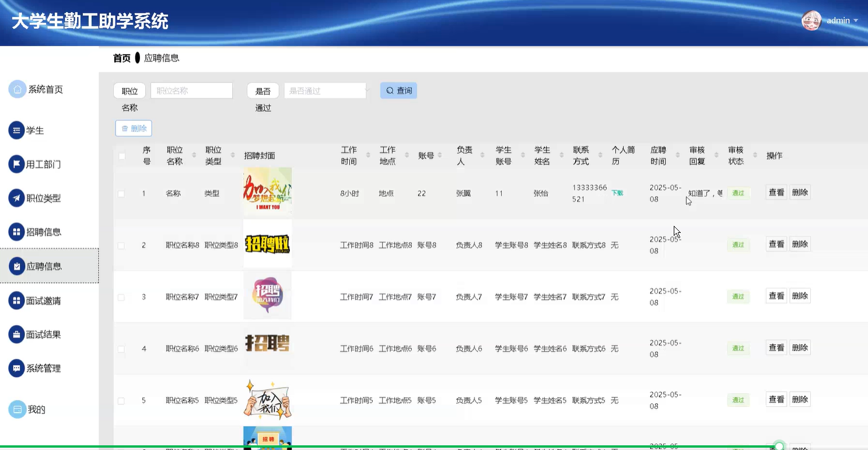Viewport: 868px width, 450px height.
Task: Click the 职位名称 input field
Action: [x=191, y=90]
